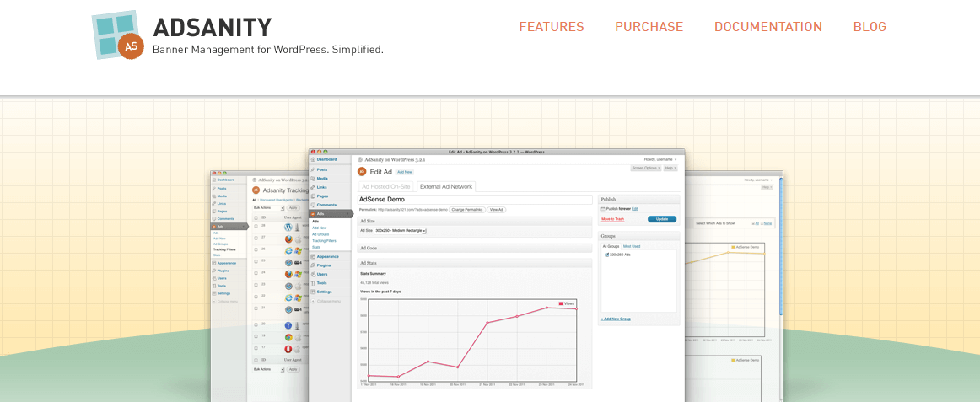Click the Add New button beside Edit Ad
980x402 pixels.
(x=404, y=172)
